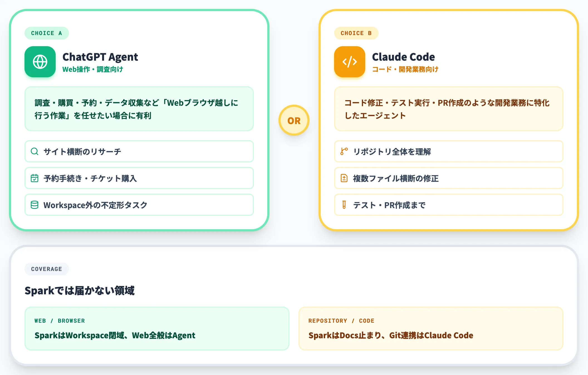Screen dimensions: 588x375
Task: Select the CHOICE A badge
Action: [x=47, y=33]
